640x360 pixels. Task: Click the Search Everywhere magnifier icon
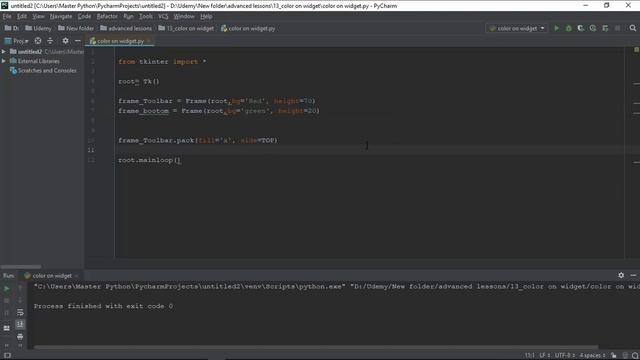(x=633, y=28)
